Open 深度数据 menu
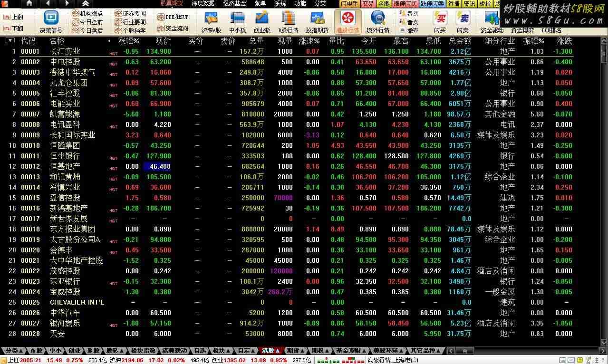 point(203,3)
